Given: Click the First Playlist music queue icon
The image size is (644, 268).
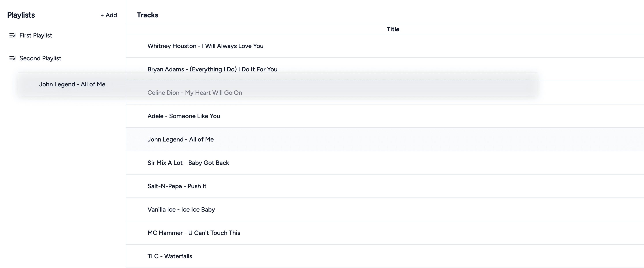Looking at the screenshot, I should (x=12, y=35).
